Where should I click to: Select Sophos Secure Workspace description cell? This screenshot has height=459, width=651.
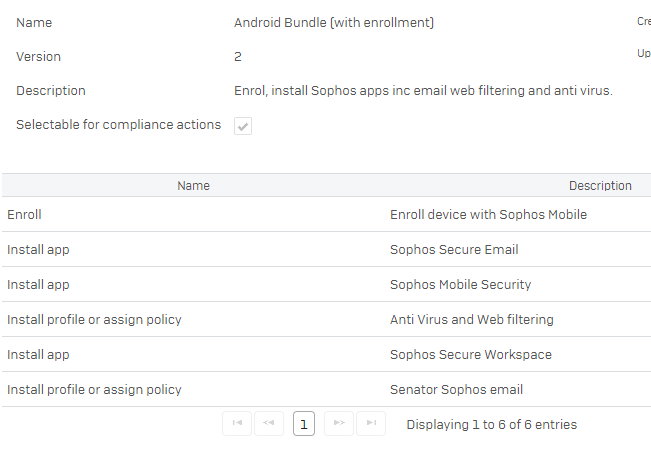(x=471, y=354)
